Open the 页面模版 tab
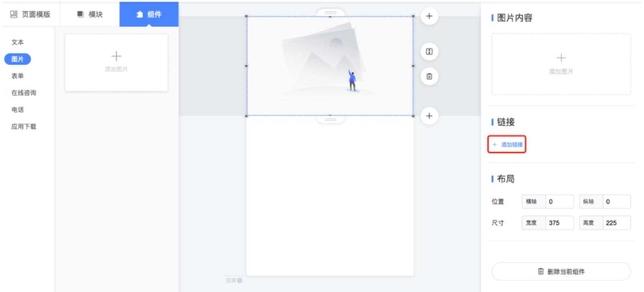 point(30,14)
